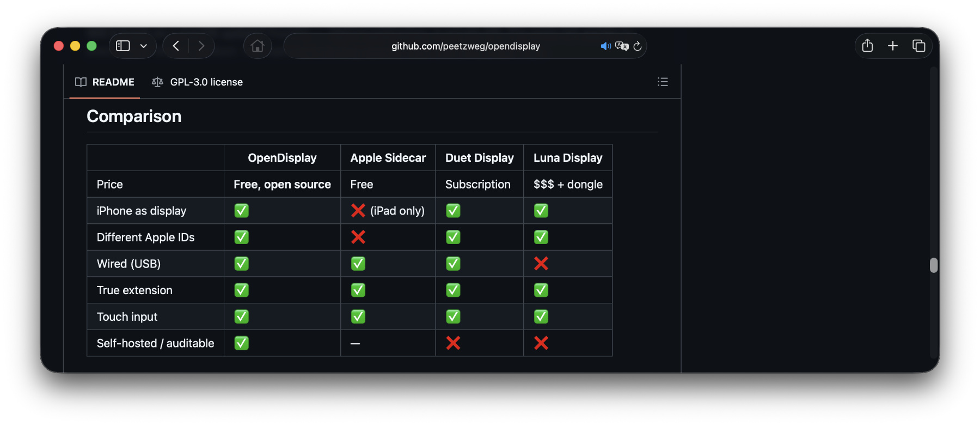Click Apple Sidecar's check mark for Touch input
Image resolution: width=980 pixels, height=426 pixels.
tap(358, 317)
